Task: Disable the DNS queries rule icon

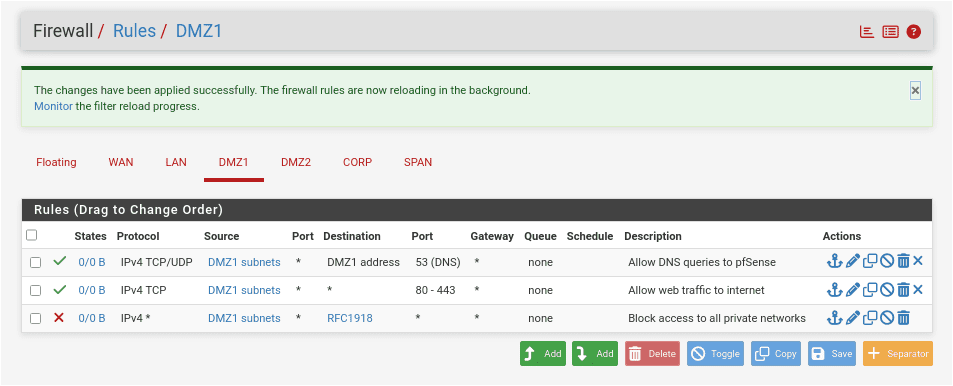Action: tap(887, 261)
